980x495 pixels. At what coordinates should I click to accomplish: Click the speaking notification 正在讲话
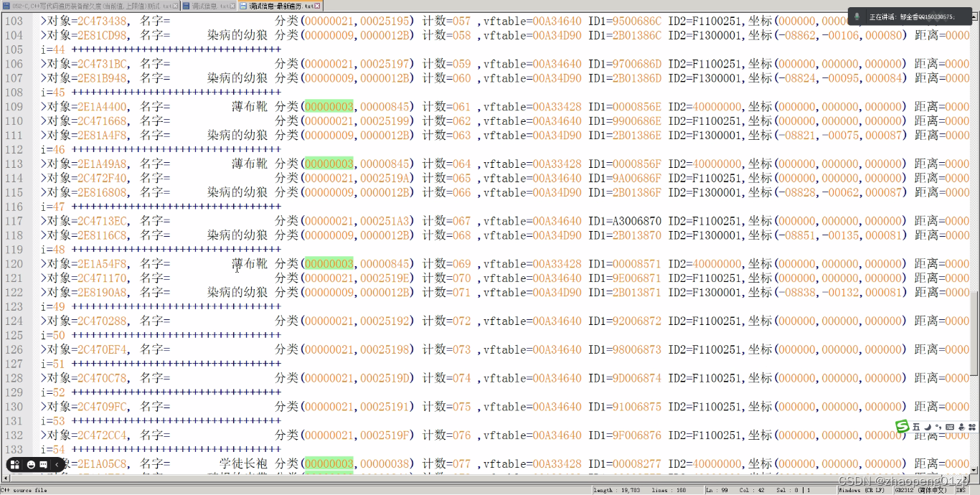coord(910,16)
